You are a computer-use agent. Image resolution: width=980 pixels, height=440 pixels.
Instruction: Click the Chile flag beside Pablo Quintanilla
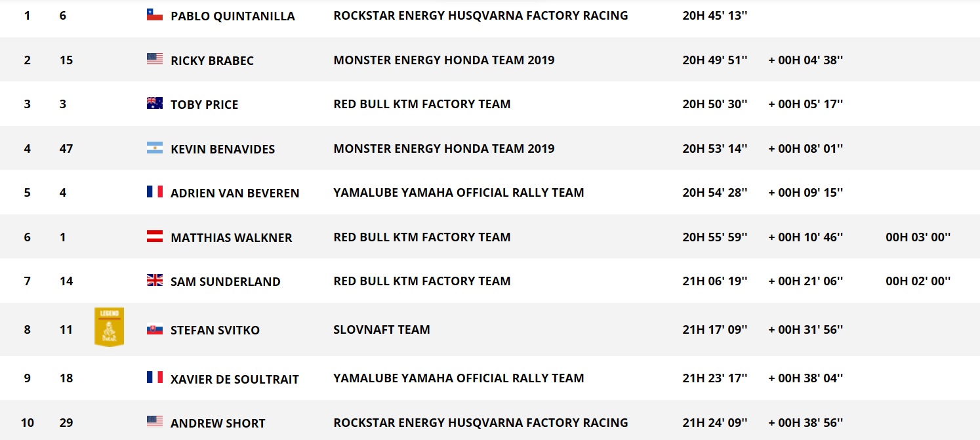[x=154, y=14]
